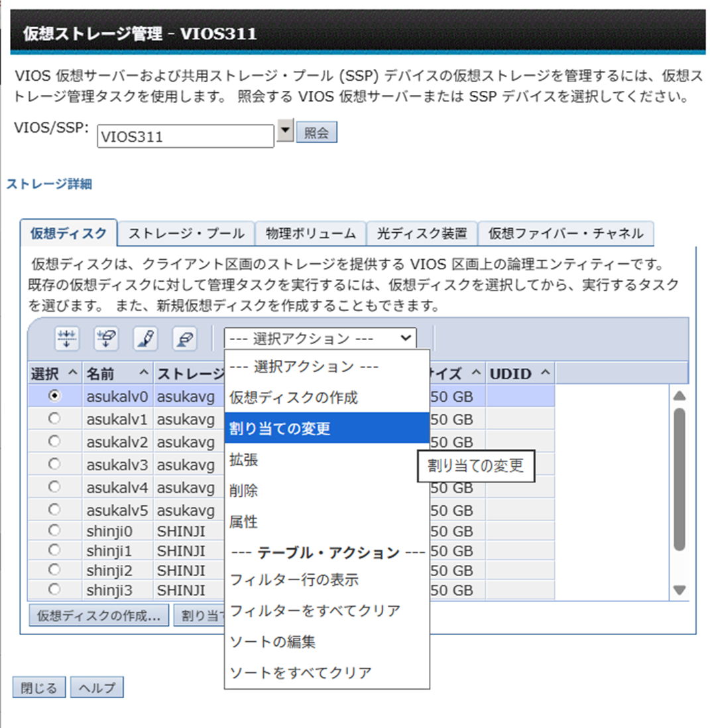The height and width of the screenshot is (728, 710).
Task: Sort by the 選択 column header
Action: [x=54, y=373]
